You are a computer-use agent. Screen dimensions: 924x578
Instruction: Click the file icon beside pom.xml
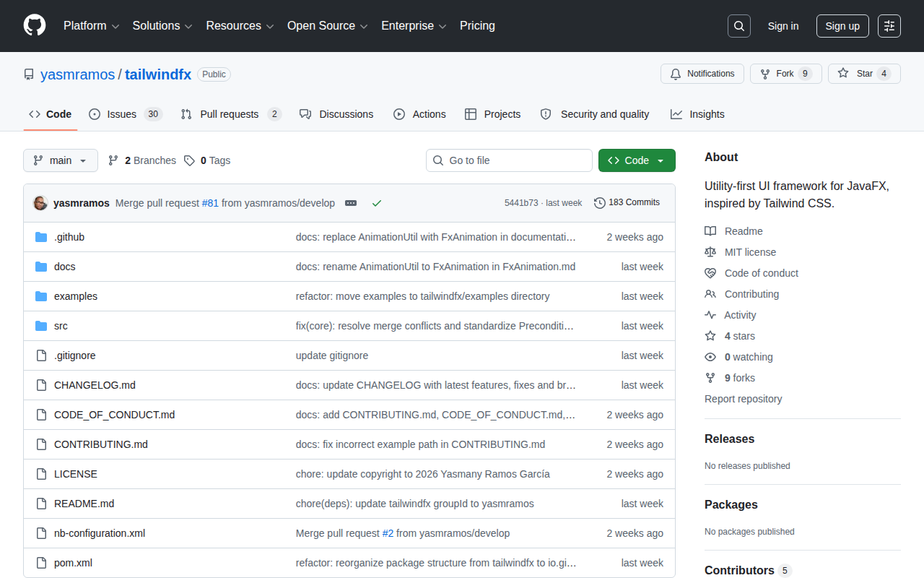coord(41,563)
